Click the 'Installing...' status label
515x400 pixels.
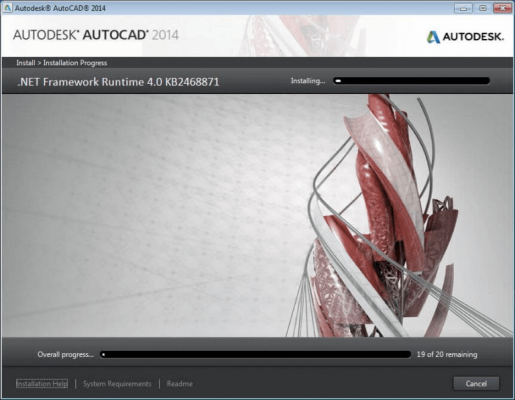[308, 81]
